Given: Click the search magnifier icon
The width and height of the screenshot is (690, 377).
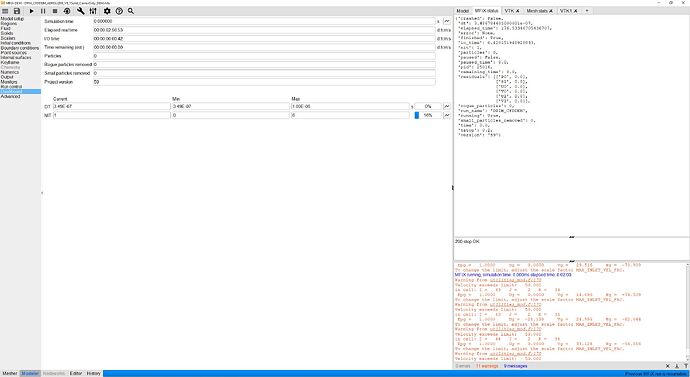Looking at the screenshot, I should coord(131,11).
